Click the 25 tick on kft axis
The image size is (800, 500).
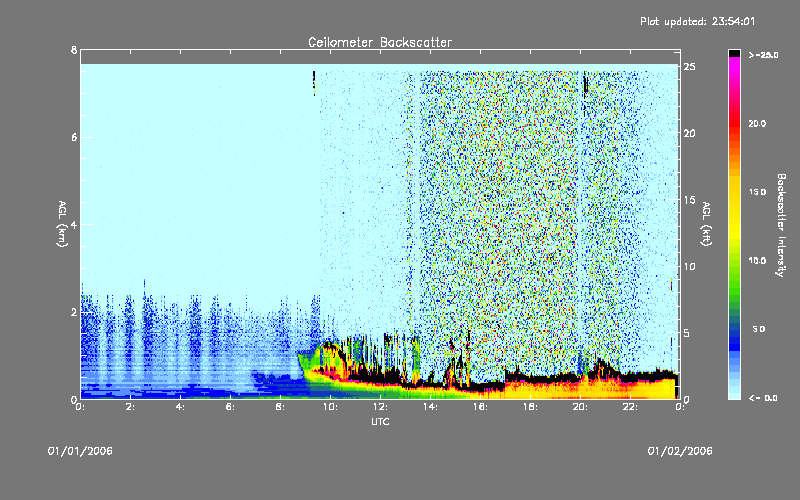pyautogui.click(x=690, y=67)
